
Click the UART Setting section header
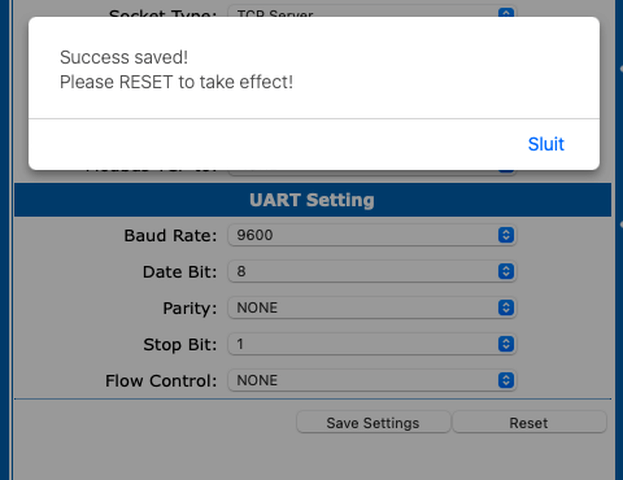coord(312,200)
